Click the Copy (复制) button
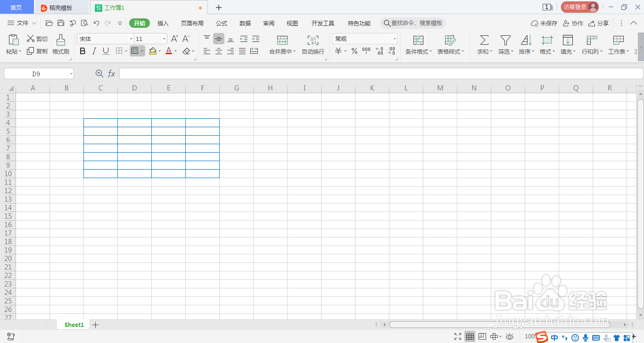Viewport: 644px width, 343px height. [37, 51]
